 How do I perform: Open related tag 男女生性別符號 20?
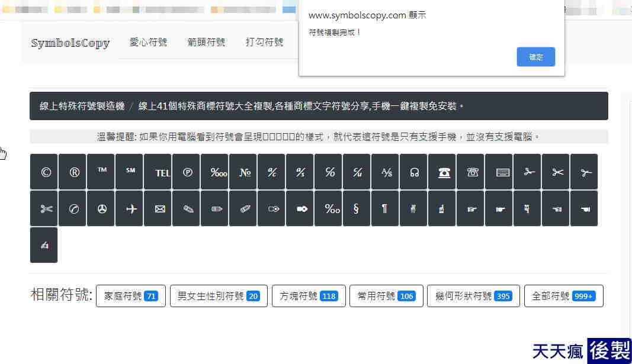coord(219,296)
